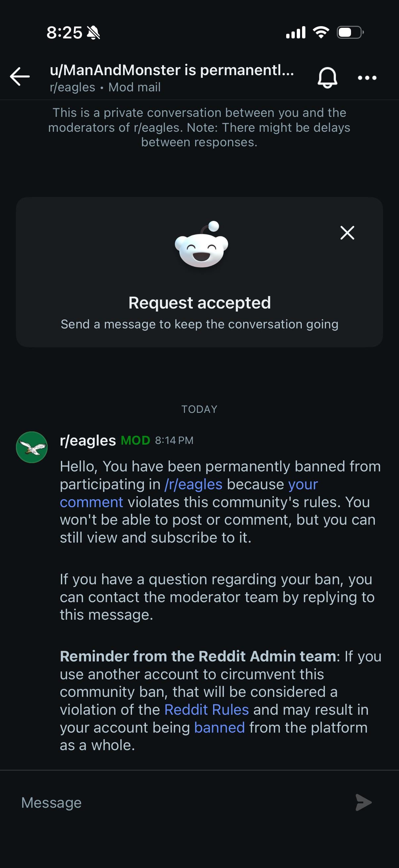Toggle the notification bell for this conversation
Image resolution: width=399 pixels, height=868 pixels.
(x=327, y=78)
